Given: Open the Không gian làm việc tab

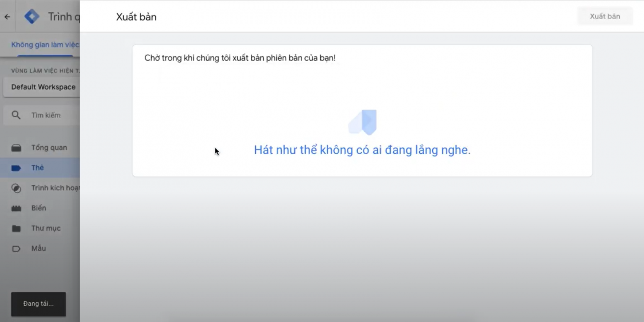Looking at the screenshot, I should (x=45, y=45).
